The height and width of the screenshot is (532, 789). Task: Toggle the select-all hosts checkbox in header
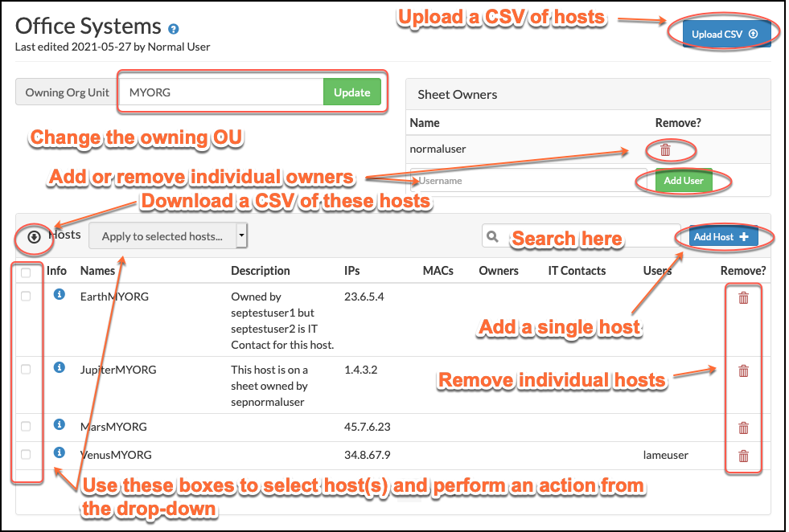click(x=26, y=272)
